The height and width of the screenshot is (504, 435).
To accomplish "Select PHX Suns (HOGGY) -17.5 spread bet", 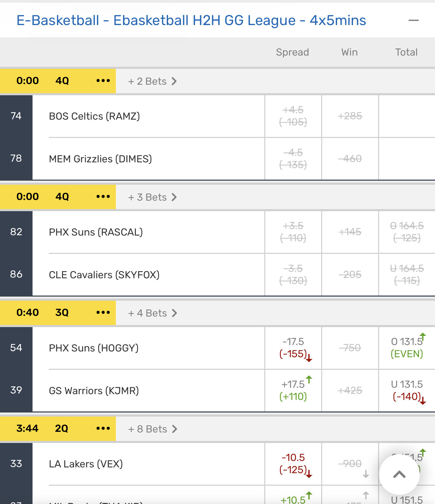I will [x=293, y=348].
